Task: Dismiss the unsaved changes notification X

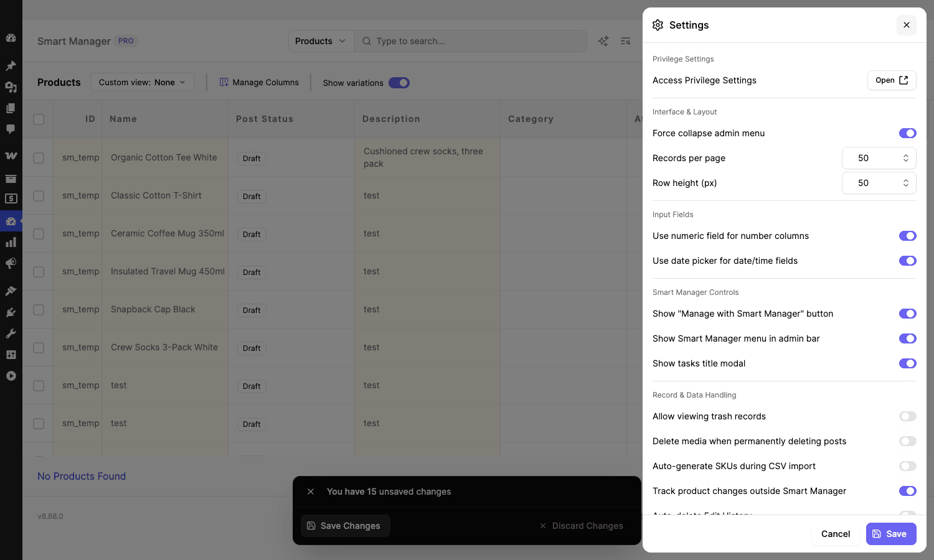Action: [x=311, y=492]
